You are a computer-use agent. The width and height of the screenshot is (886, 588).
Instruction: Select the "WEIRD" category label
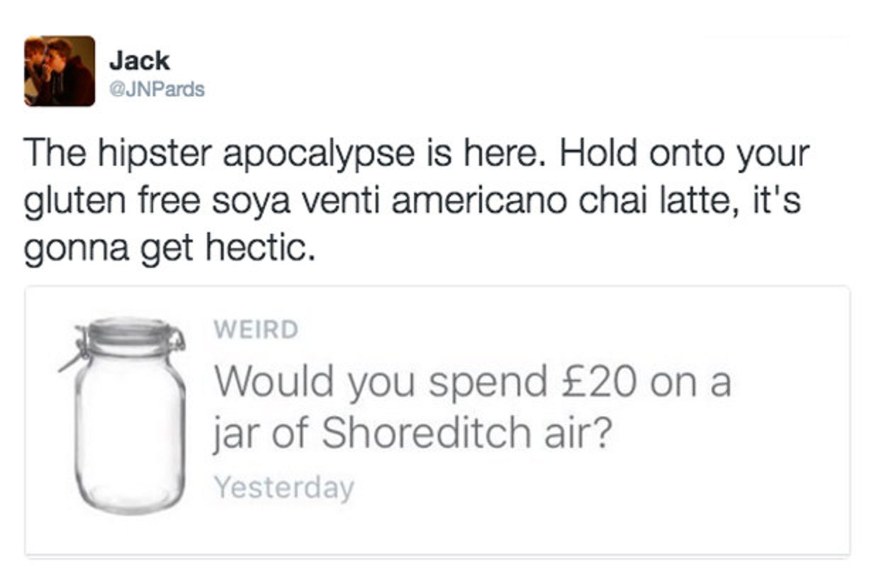[x=256, y=329]
